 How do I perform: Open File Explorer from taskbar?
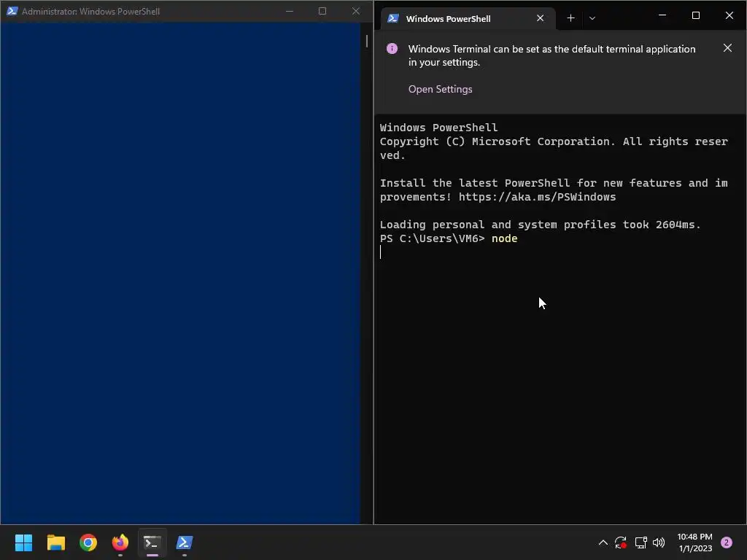click(55, 542)
